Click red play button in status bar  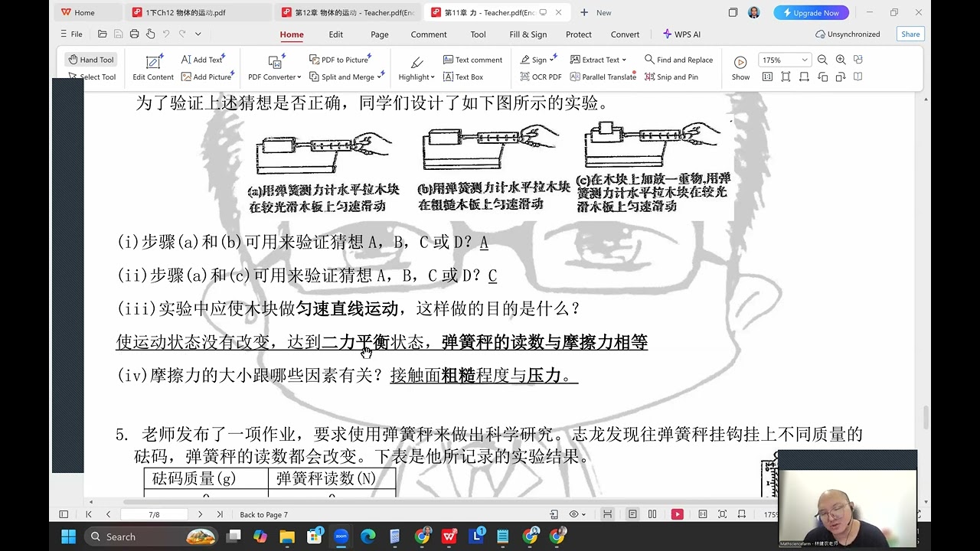pyautogui.click(x=678, y=514)
